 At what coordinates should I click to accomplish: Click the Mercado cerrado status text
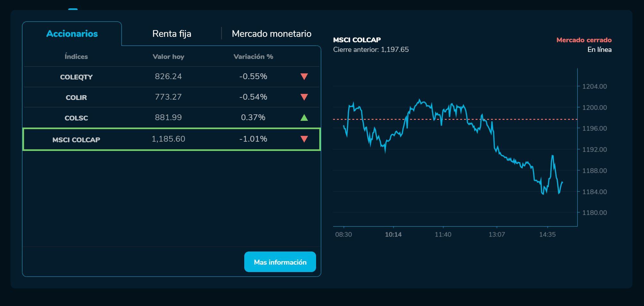click(584, 40)
